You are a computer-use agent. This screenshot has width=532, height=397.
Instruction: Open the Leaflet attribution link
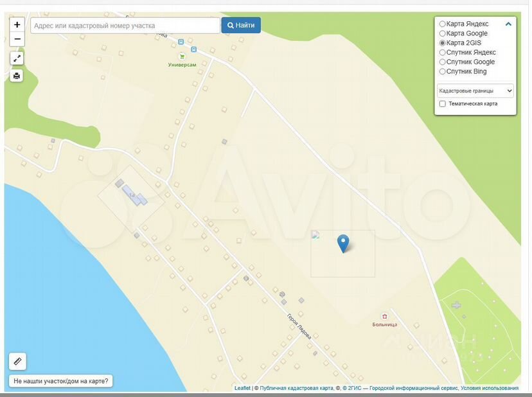[242, 388]
